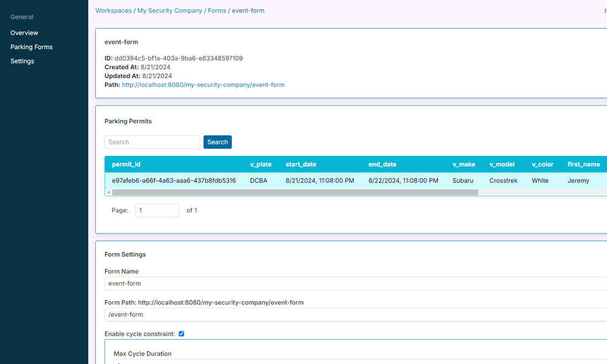Click the start_date column header
607x364 pixels.
pos(300,164)
